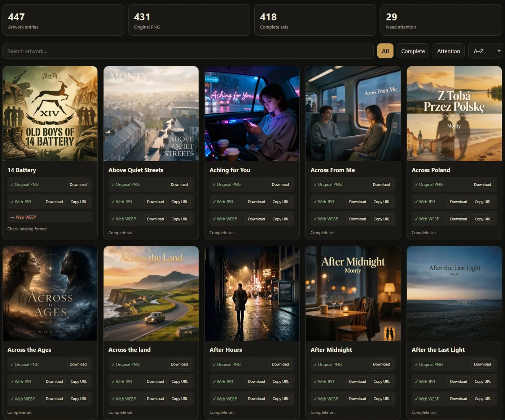Download Across the land Web WEBP
The width and height of the screenshot is (505, 420).
click(155, 399)
